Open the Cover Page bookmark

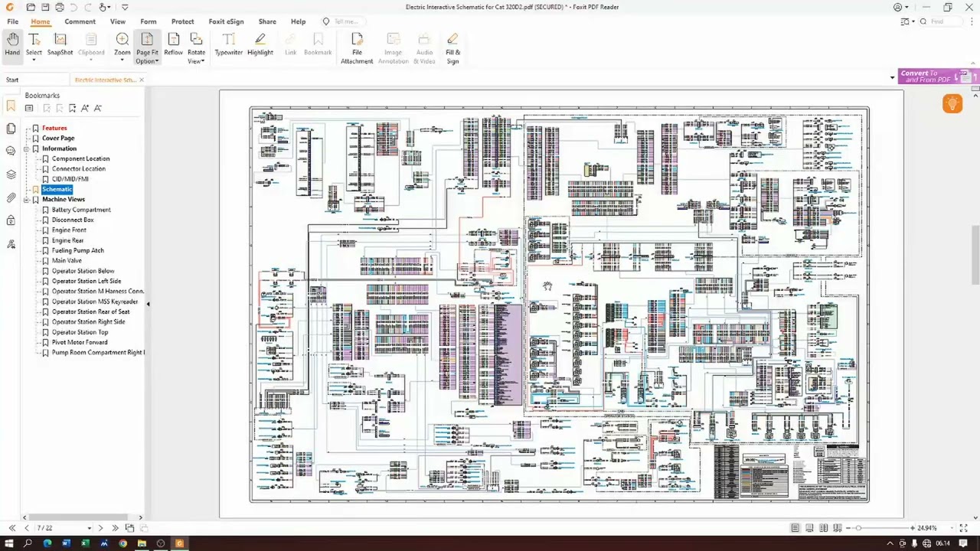click(58, 139)
